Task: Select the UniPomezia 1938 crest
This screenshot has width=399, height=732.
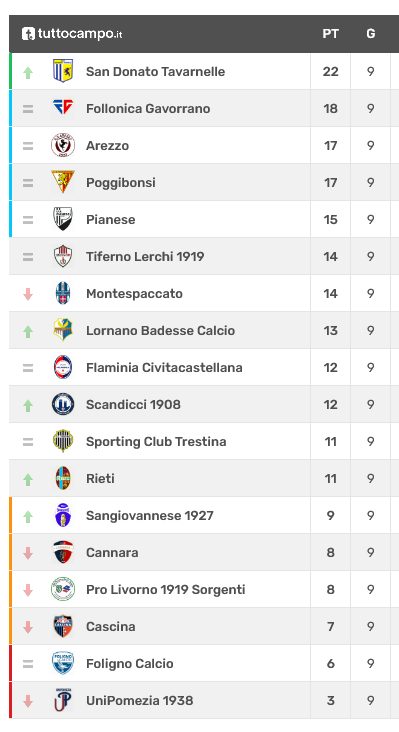Action: coord(63,700)
